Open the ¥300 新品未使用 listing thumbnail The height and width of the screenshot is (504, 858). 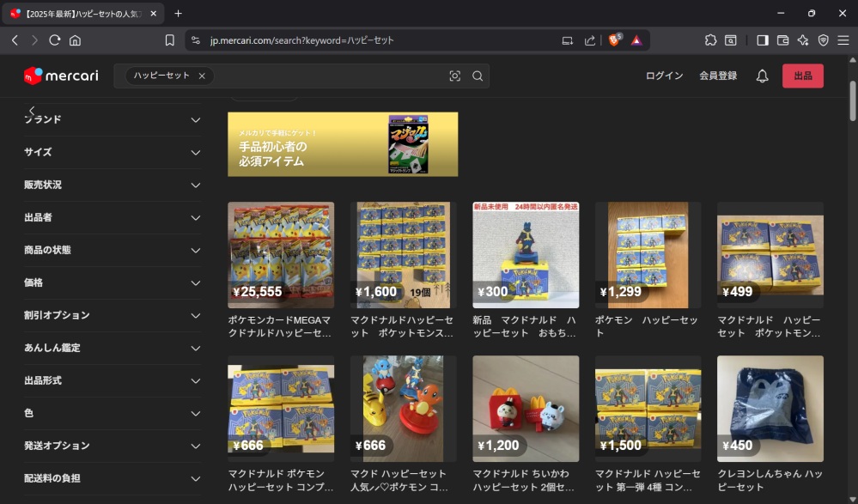coord(526,255)
